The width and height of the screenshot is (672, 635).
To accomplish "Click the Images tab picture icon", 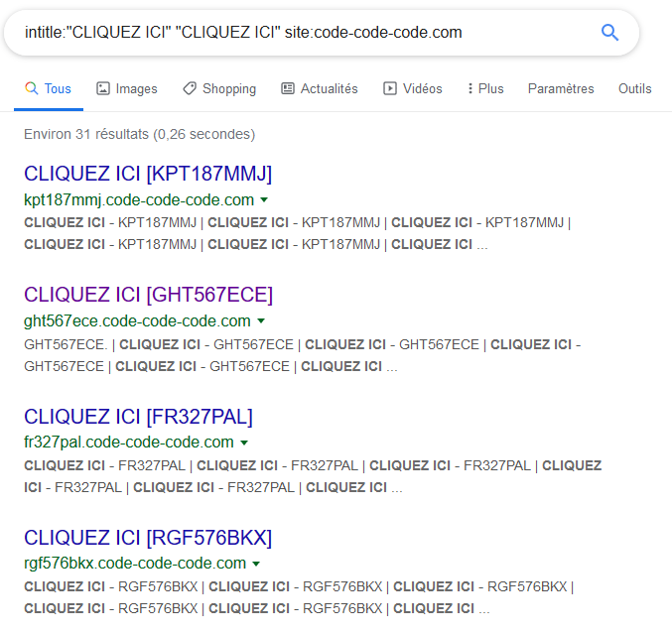I will coord(103,88).
